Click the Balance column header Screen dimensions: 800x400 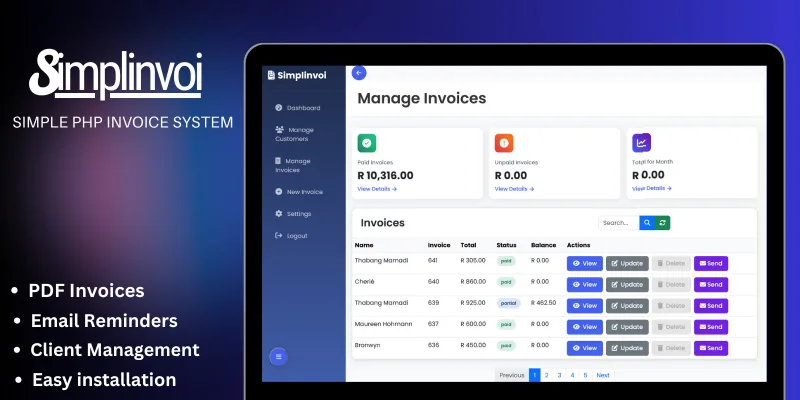pyautogui.click(x=543, y=245)
